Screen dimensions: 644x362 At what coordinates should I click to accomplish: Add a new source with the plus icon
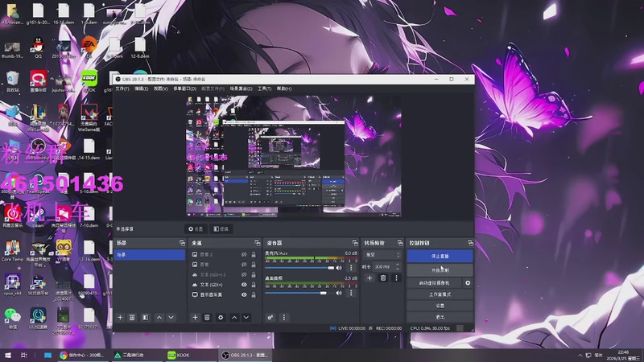coord(195,317)
